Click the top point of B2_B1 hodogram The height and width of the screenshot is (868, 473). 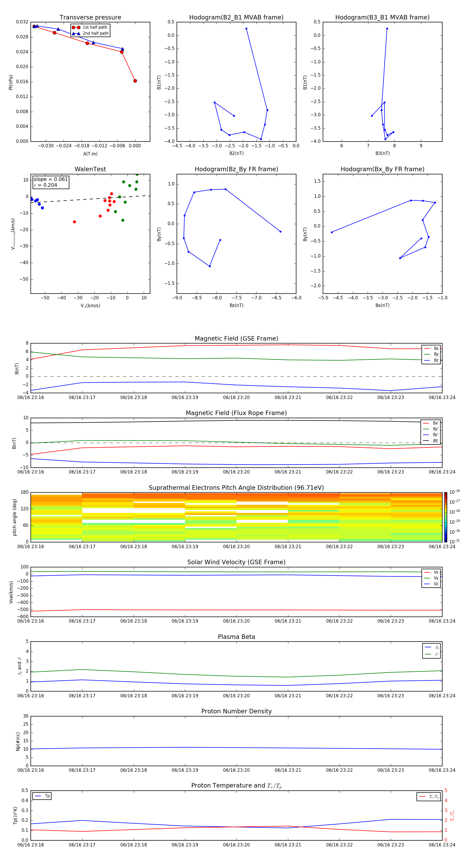point(246,29)
